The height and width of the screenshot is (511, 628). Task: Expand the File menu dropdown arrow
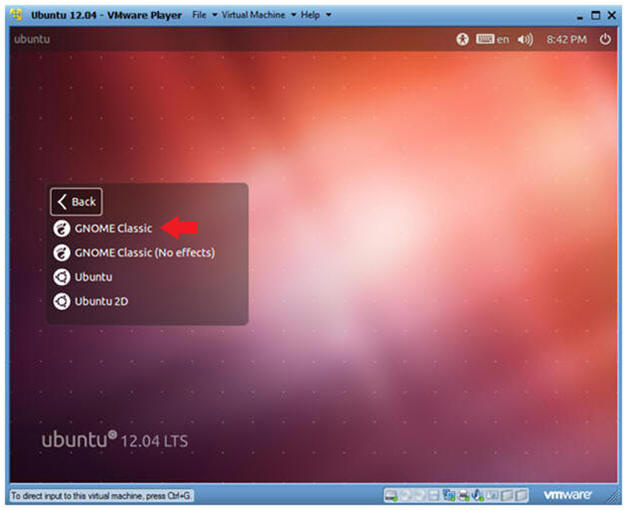214,15
